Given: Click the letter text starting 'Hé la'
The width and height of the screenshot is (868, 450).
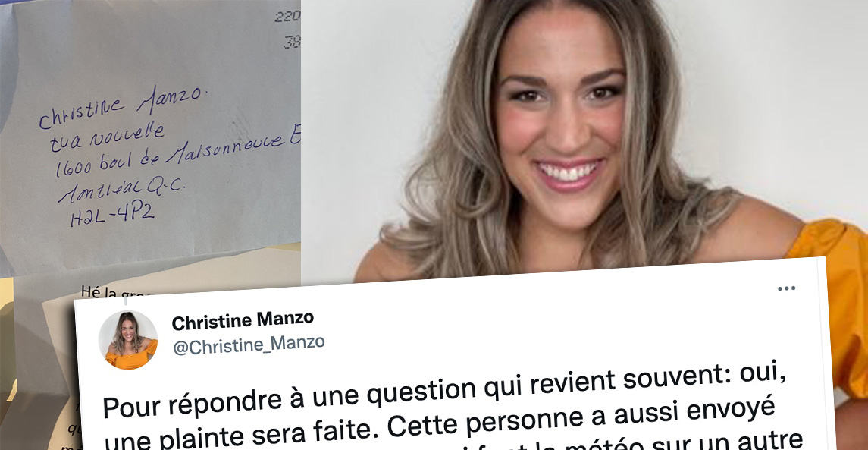Looking at the screenshot, I should (x=99, y=292).
